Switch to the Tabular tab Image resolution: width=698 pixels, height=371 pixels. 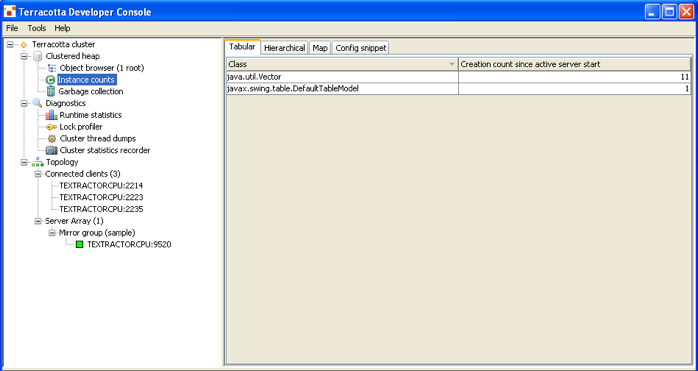coord(242,47)
